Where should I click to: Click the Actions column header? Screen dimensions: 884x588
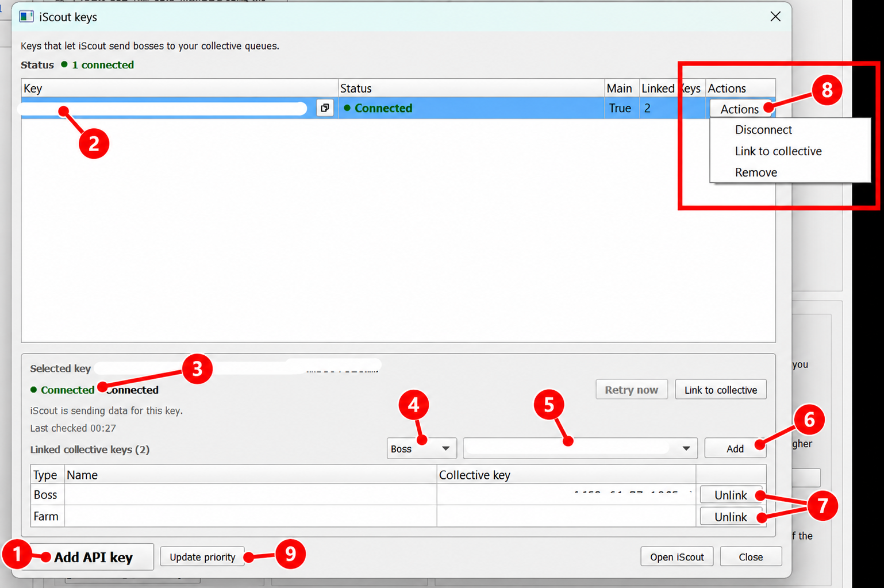(x=740, y=89)
